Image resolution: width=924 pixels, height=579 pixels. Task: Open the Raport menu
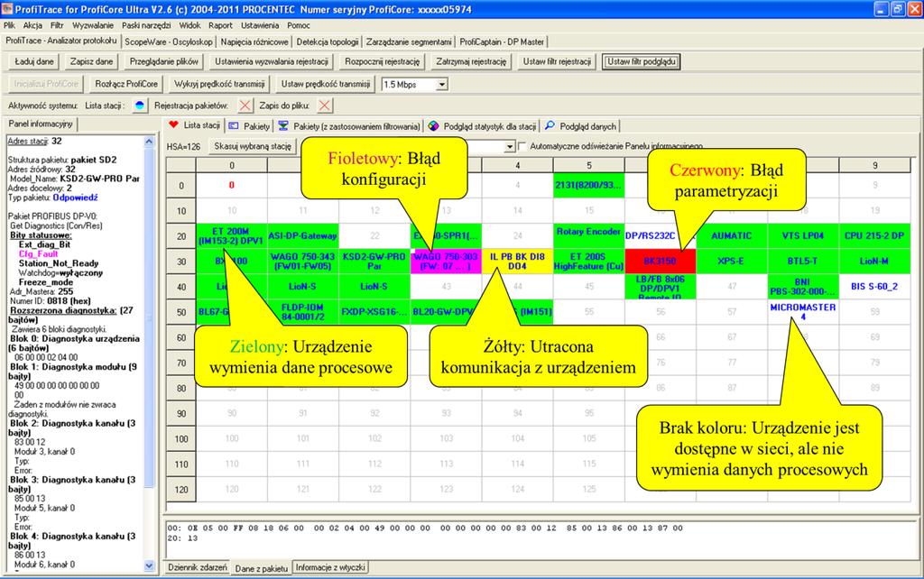click(x=220, y=25)
